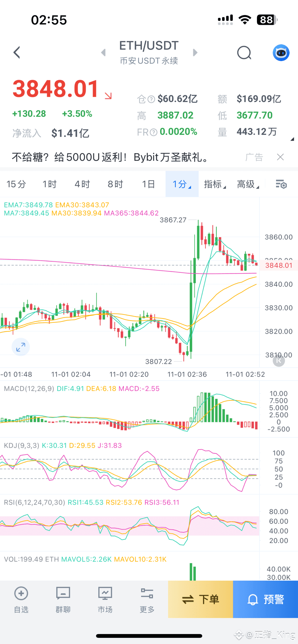Tap the 3807.22 low marker
Viewport: 298px width, 644px height.
tap(159, 361)
